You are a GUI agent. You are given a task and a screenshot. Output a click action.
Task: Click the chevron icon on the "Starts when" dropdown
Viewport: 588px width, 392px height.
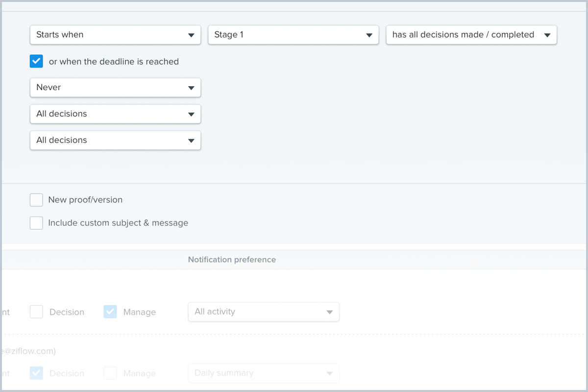tap(192, 35)
